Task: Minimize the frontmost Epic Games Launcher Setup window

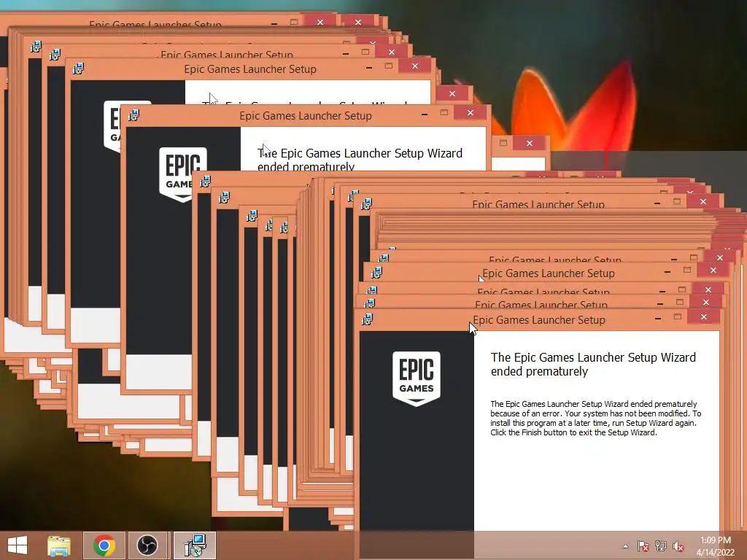Action: (658, 318)
